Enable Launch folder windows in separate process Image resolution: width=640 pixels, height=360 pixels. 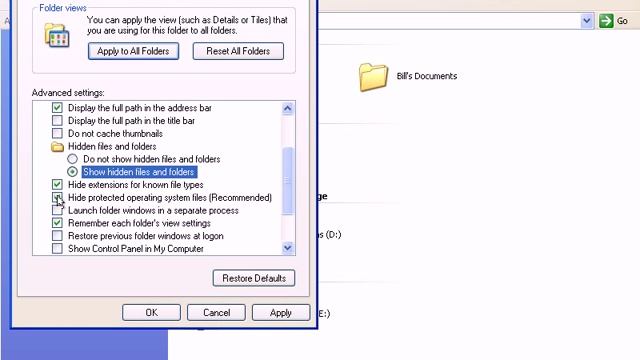57,211
